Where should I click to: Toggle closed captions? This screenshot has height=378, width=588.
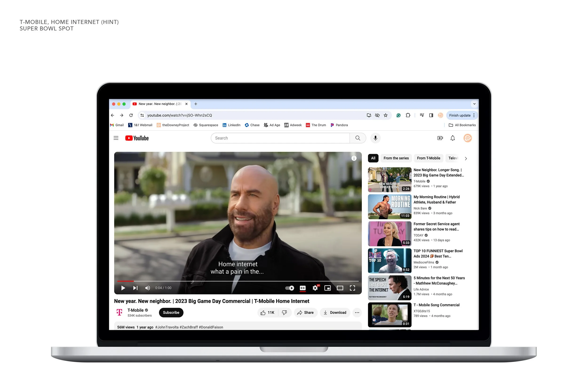[x=303, y=288]
